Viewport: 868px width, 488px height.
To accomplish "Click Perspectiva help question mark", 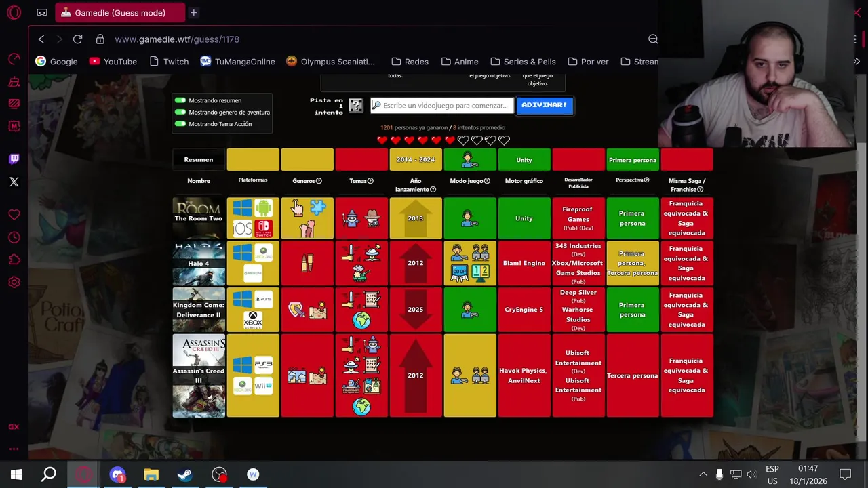I will tap(646, 180).
